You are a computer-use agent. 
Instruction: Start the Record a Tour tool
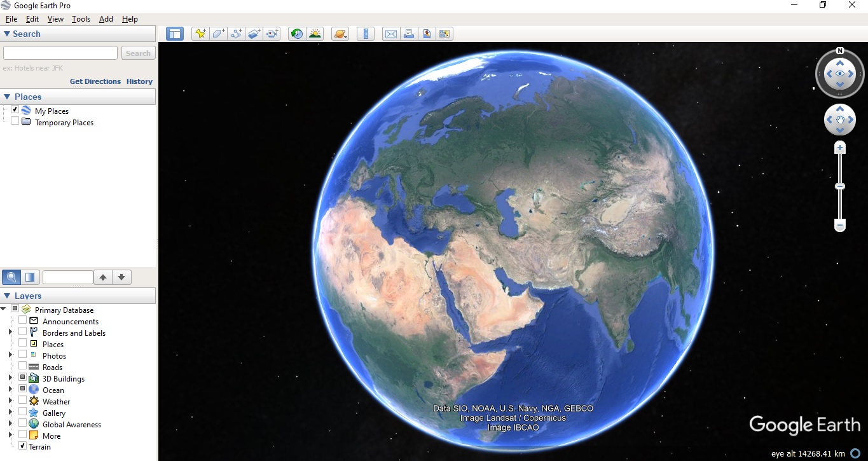coord(272,33)
